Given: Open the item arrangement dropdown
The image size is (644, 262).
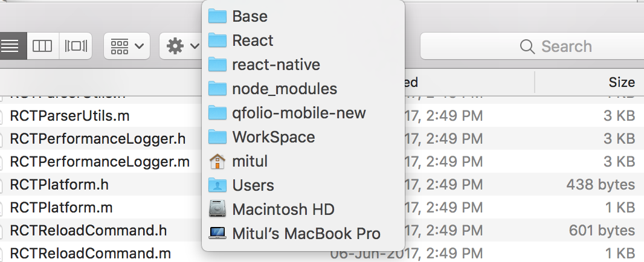Looking at the screenshot, I should (127, 46).
